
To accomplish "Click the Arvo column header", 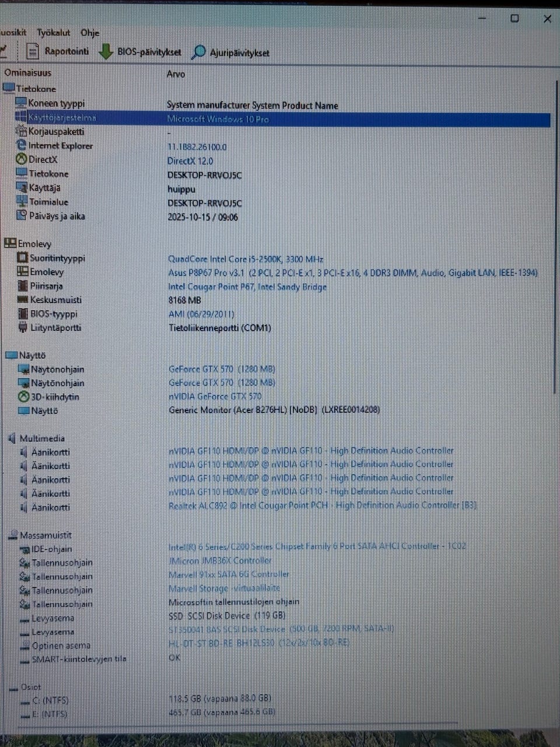I will [176, 74].
